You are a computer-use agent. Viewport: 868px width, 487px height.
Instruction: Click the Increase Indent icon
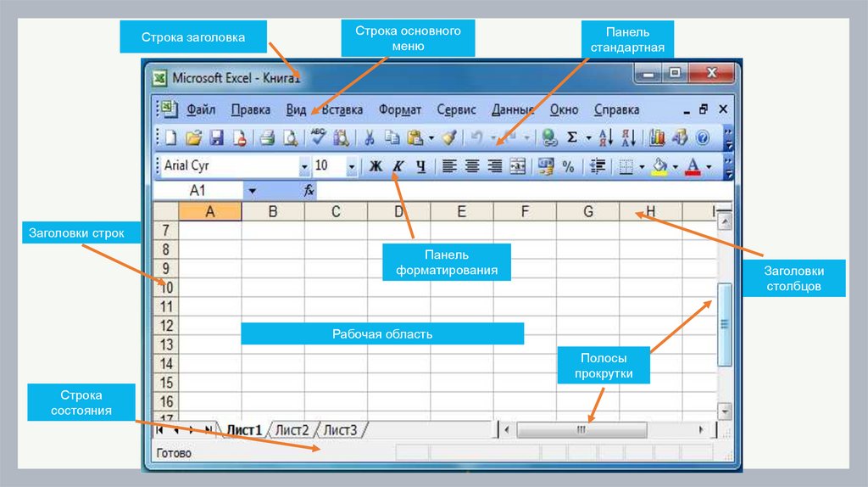tap(597, 166)
